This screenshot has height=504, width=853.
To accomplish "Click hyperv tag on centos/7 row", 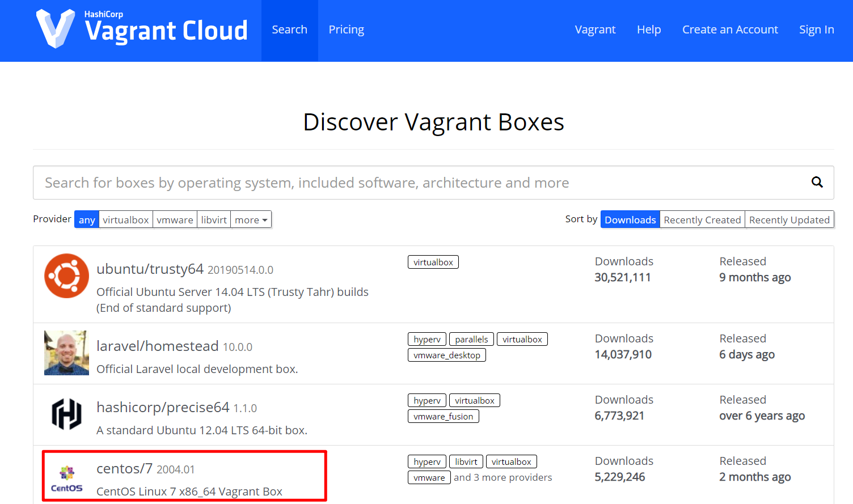I will (x=427, y=461).
